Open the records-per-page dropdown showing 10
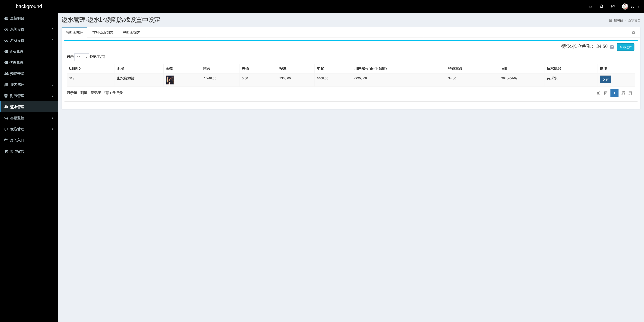This screenshot has width=644, height=322. (82, 57)
